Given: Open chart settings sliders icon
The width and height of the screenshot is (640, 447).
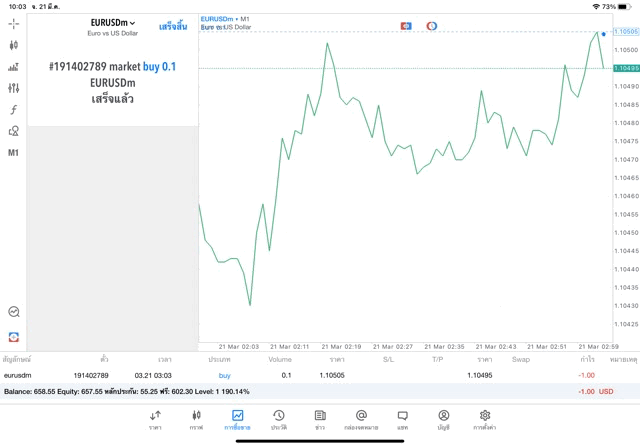Looking at the screenshot, I should 13,88.
